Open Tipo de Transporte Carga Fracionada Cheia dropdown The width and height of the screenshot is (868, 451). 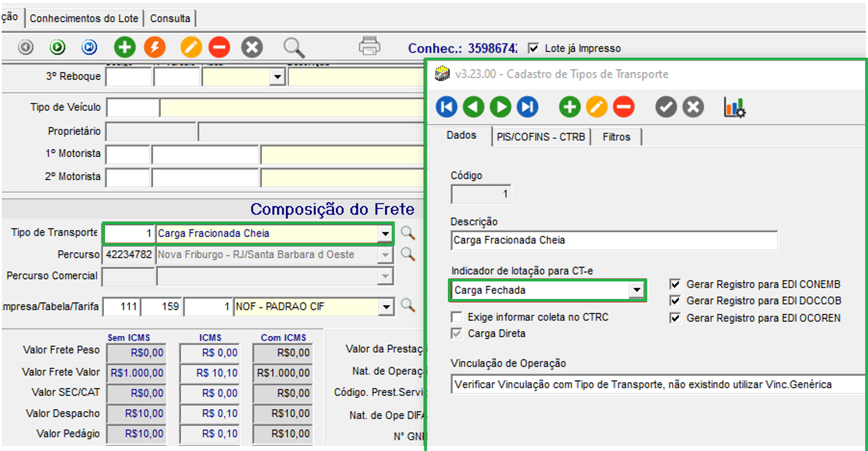point(385,233)
